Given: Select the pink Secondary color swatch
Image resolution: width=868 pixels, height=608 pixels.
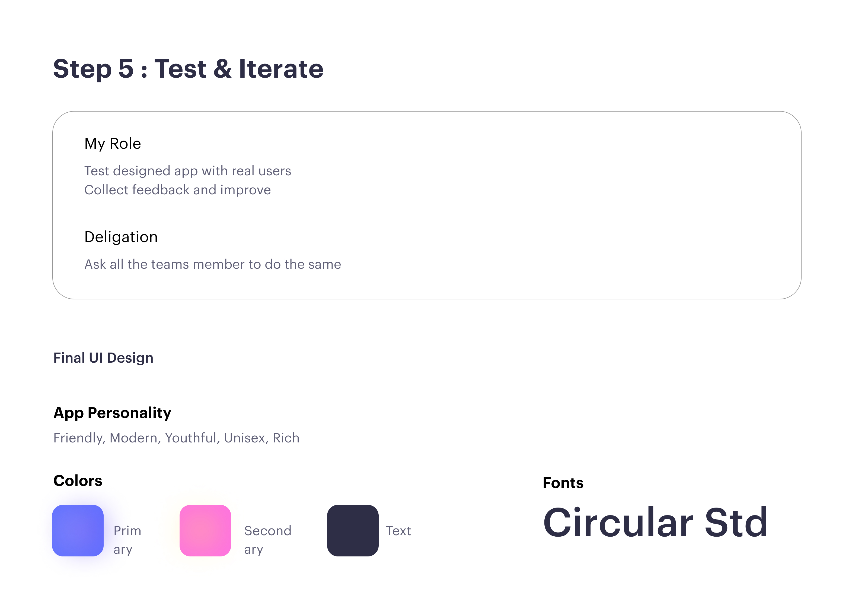Looking at the screenshot, I should 205,530.
